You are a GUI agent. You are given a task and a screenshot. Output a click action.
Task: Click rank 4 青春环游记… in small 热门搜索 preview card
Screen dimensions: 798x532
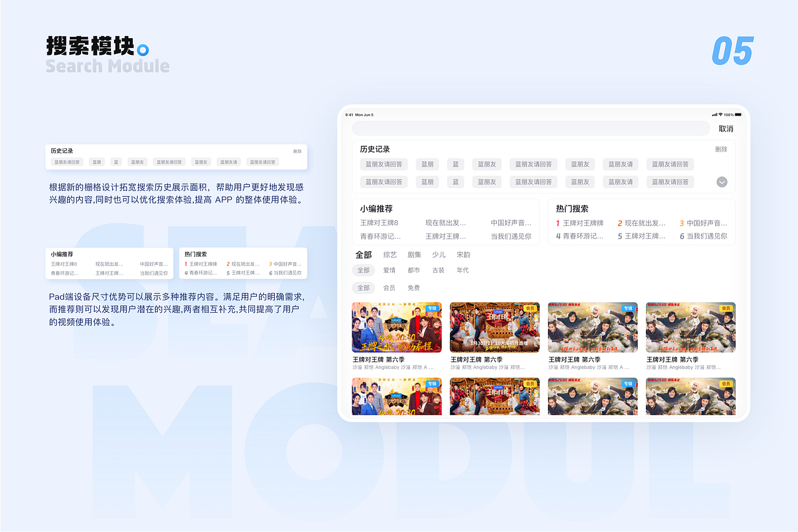click(x=201, y=273)
